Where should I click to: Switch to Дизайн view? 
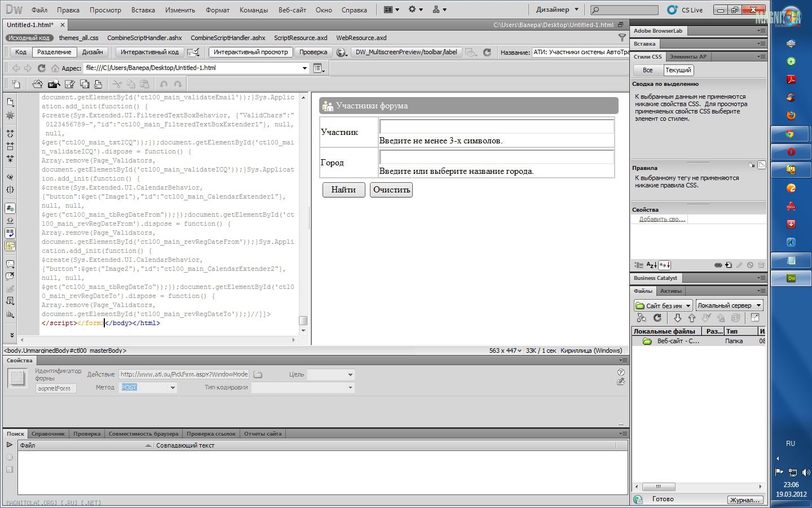coord(92,52)
